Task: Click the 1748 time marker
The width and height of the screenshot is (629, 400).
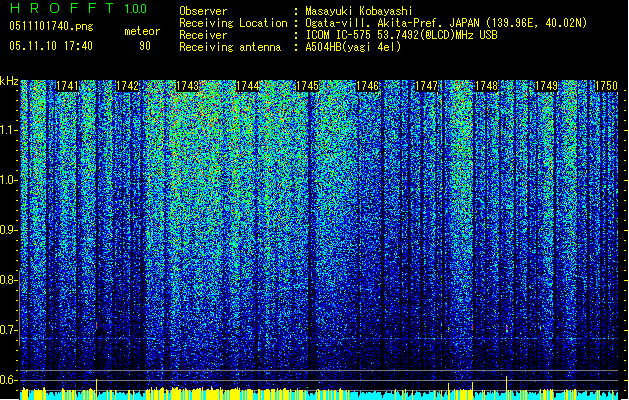Action: 486,86
